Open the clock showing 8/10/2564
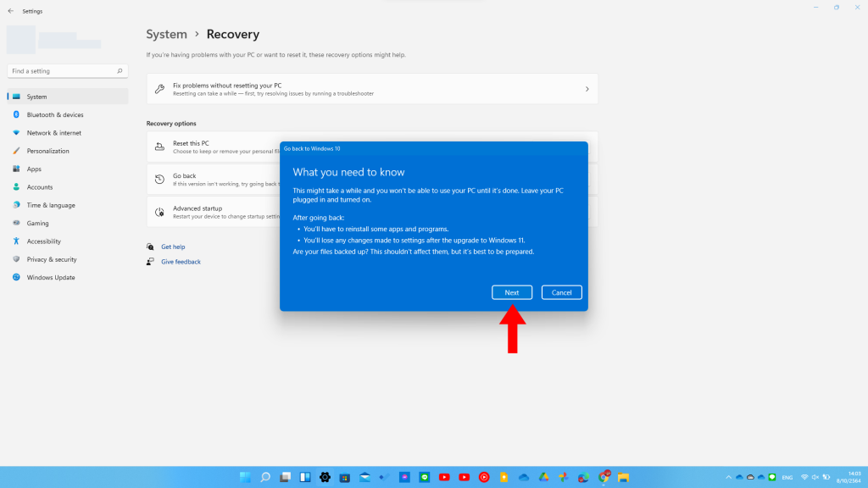This screenshot has height=488, width=868. pyautogui.click(x=849, y=477)
